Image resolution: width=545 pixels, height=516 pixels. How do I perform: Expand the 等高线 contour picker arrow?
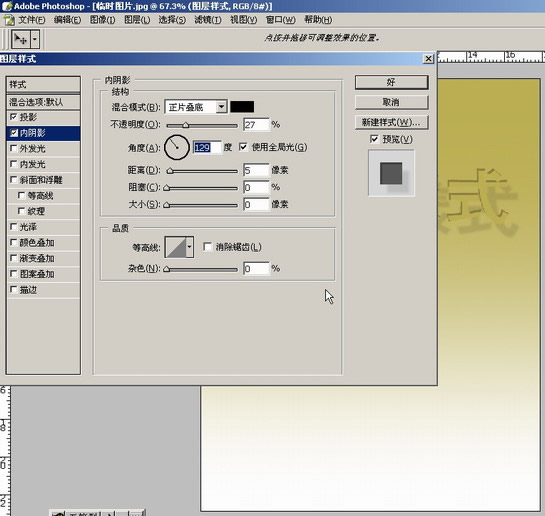click(x=190, y=247)
